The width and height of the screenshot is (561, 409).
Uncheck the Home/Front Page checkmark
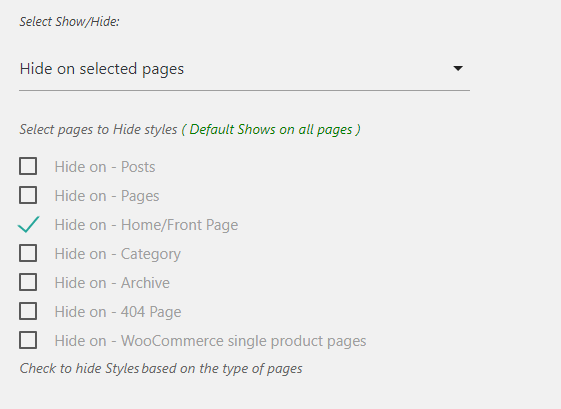29,224
